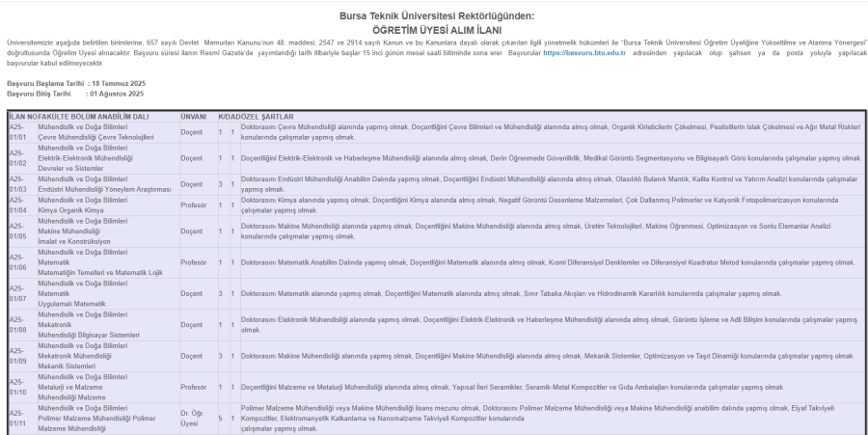Click the 'ÖZEL ŞARTLAR' column header
Image resolution: width=868 pixels, height=435 pixels.
tap(267, 117)
